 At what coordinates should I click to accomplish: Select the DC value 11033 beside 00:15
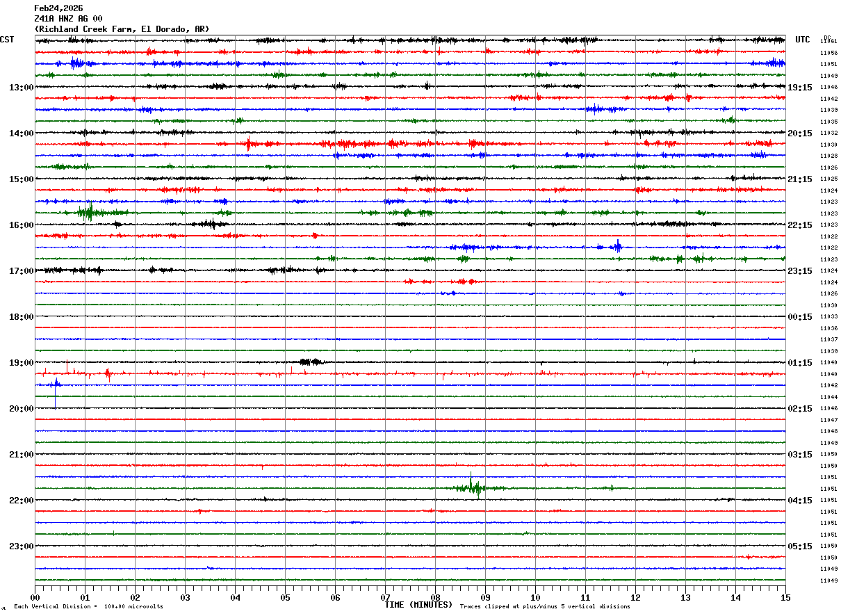point(828,317)
